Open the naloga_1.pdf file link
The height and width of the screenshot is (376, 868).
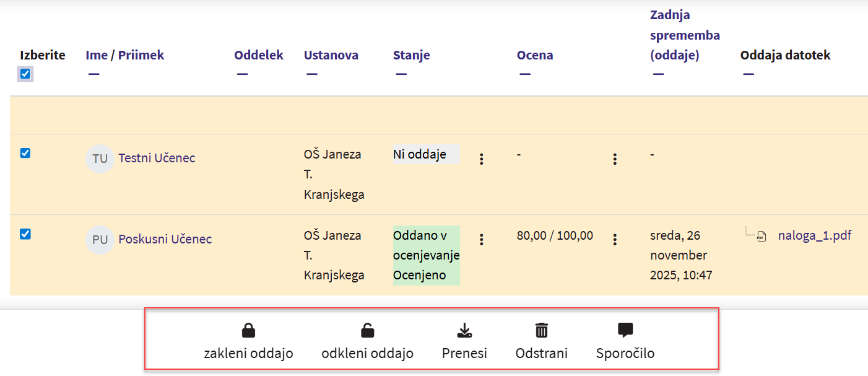[814, 235]
